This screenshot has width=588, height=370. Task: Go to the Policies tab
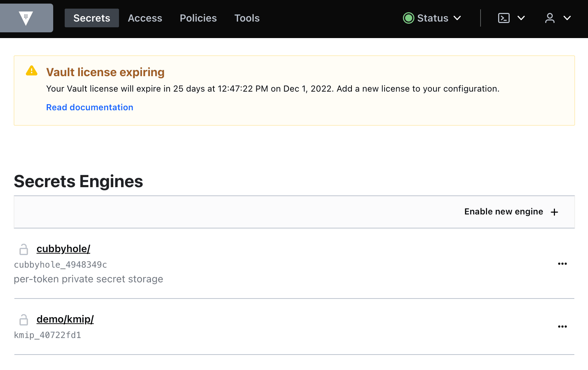pos(198,18)
